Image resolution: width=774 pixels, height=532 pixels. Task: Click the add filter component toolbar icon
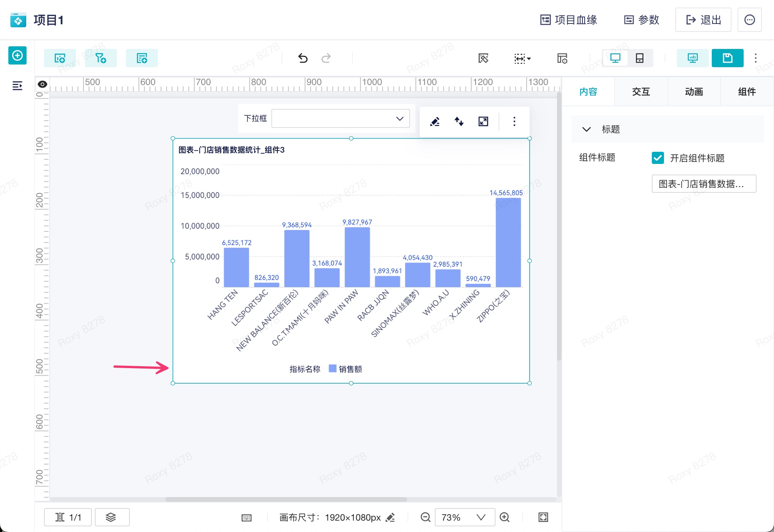coord(101,58)
